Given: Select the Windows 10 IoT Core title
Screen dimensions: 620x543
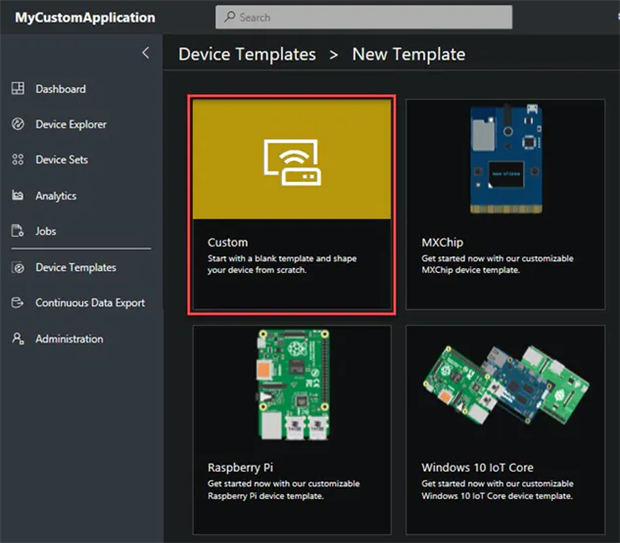Looking at the screenshot, I should 477,467.
